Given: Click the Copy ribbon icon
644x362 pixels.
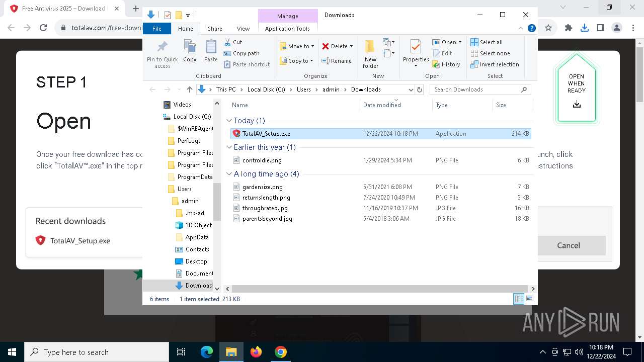Looking at the screenshot, I should coord(190,51).
